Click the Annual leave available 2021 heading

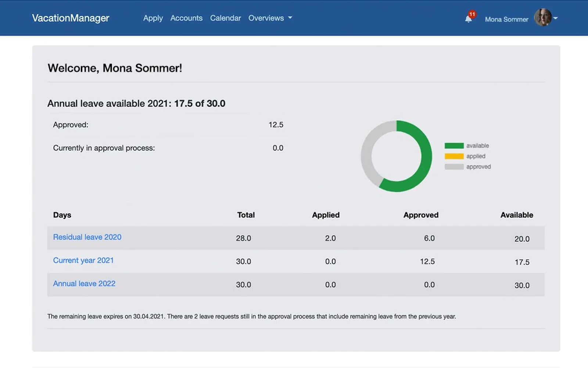pyautogui.click(x=136, y=103)
